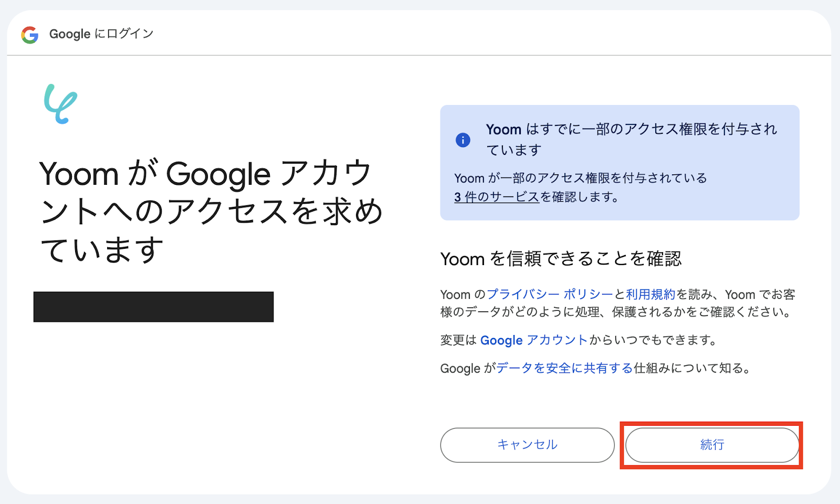Open Yoom's プライバシー ポリシー link
The width and height of the screenshot is (840, 504).
pyautogui.click(x=550, y=295)
